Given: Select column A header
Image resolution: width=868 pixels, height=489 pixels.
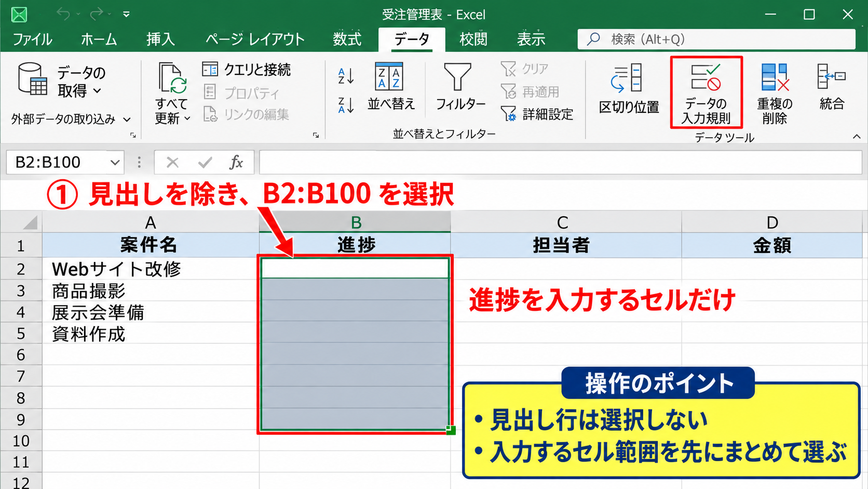Looking at the screenshot, I should 151,222.
